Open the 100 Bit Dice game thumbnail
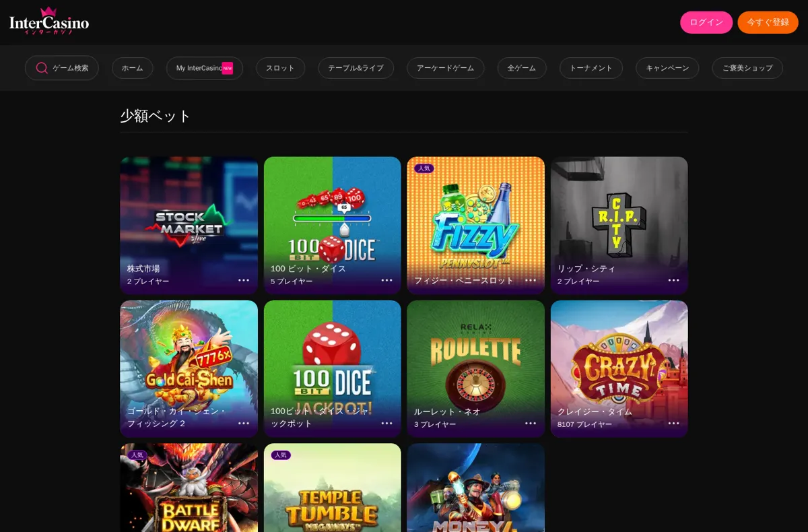Image resolution: width=808 pixels, height=532 pixels. pos(332,225)
